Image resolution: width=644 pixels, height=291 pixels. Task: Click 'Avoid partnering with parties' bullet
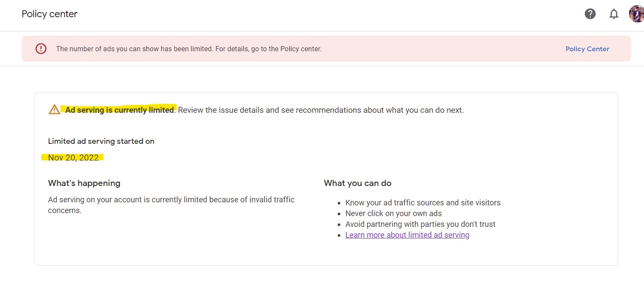(x=420, y=224)
